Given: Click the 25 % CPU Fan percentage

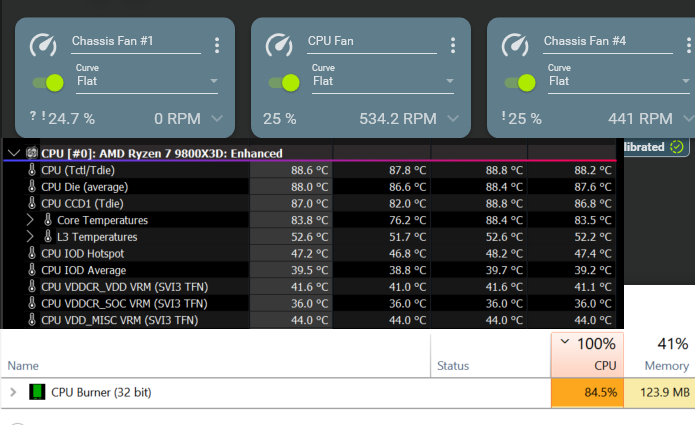Looking at the screenshot, I should pyautogui.click(x=279, y=119).
